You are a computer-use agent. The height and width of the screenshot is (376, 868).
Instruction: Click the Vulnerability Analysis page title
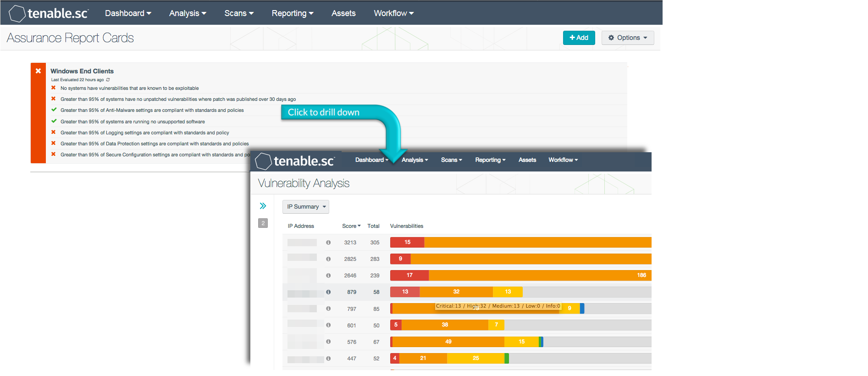(304, 183)
